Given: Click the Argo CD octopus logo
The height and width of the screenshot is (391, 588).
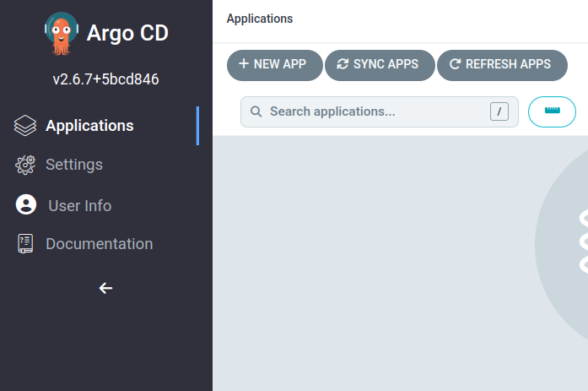Looking at the screenshot, I should [62, 34].
